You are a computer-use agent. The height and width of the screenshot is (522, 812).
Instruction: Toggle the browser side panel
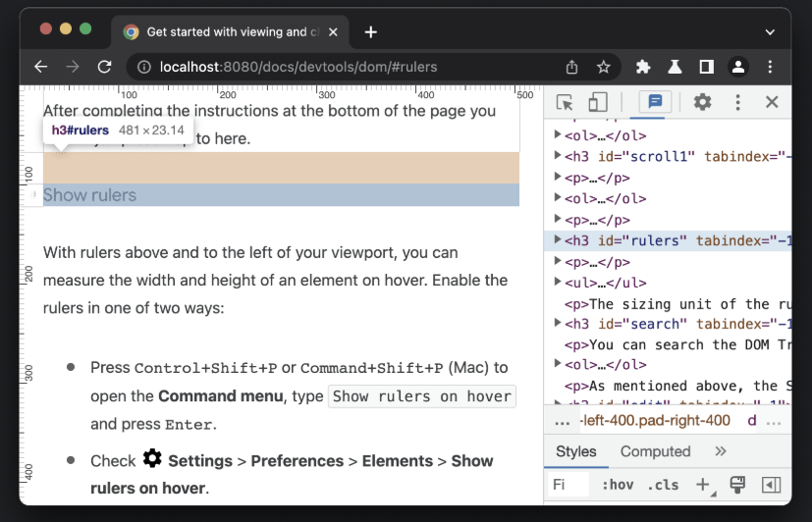coord(706,67)
